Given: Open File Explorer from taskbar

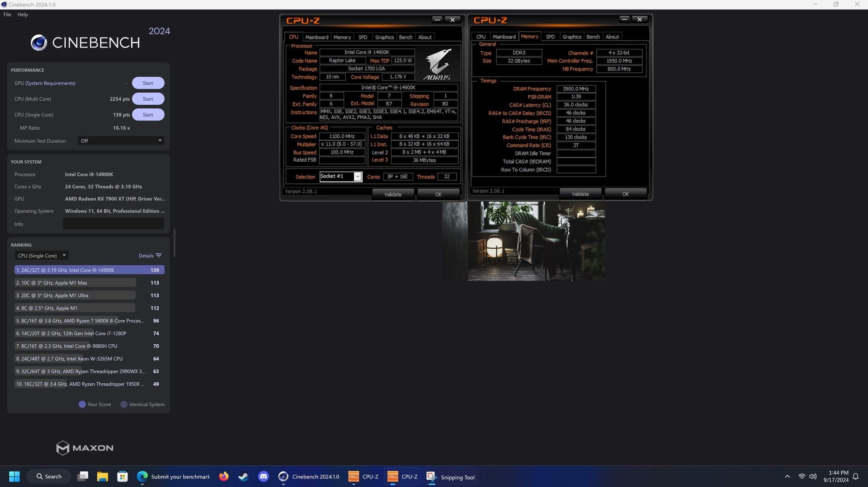Looking at the screenshot, I should 103,477.
